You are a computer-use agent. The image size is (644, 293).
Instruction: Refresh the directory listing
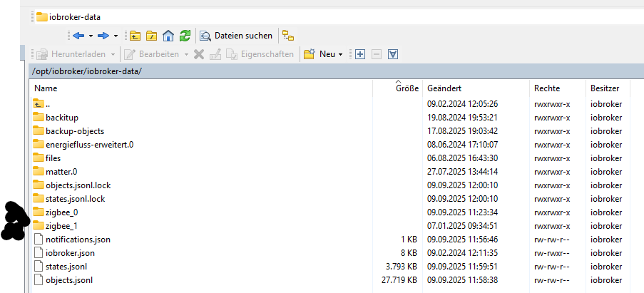tap(185, 36)
